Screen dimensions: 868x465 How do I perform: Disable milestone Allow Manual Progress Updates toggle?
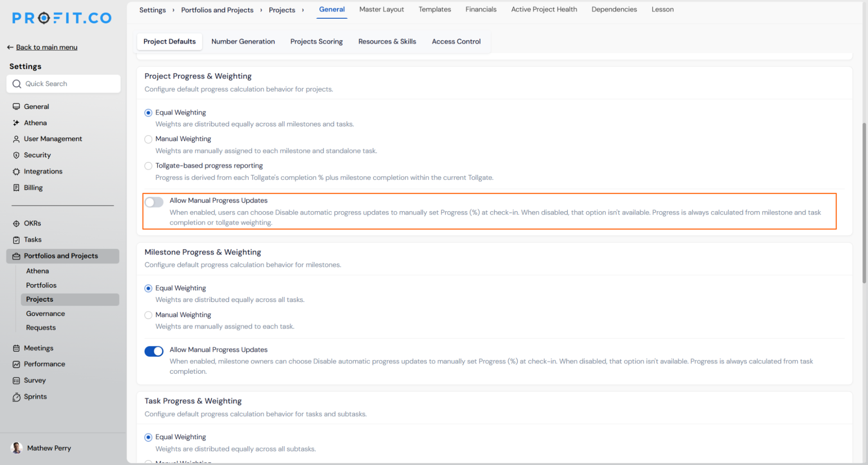(154, 351)
